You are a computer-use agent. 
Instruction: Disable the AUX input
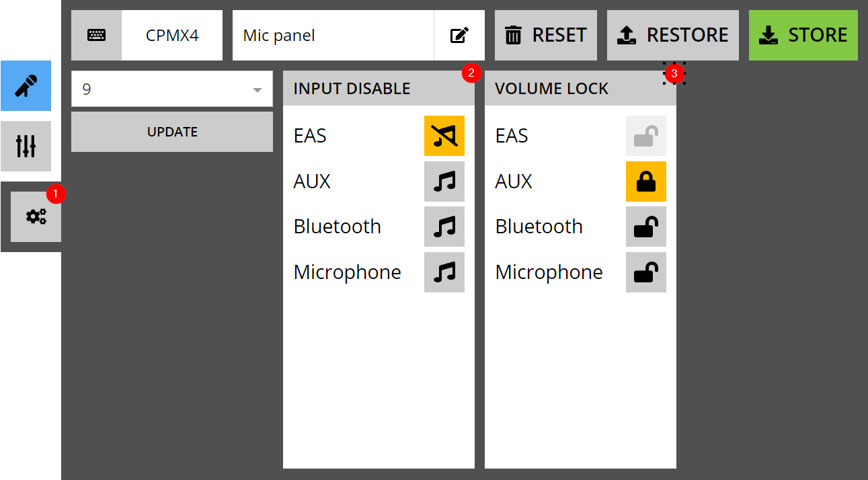click(444, 182)
